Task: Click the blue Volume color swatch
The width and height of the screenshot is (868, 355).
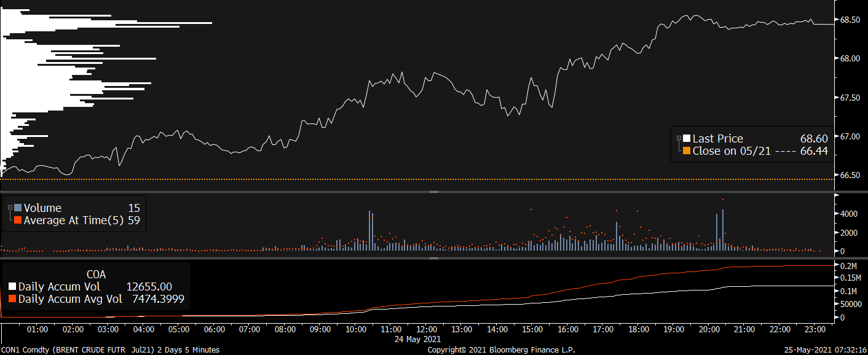Action: [x=18, y=208]
